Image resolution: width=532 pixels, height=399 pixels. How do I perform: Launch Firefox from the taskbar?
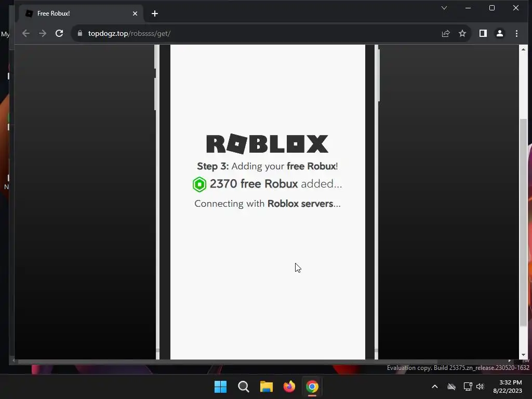click(289, 387)
